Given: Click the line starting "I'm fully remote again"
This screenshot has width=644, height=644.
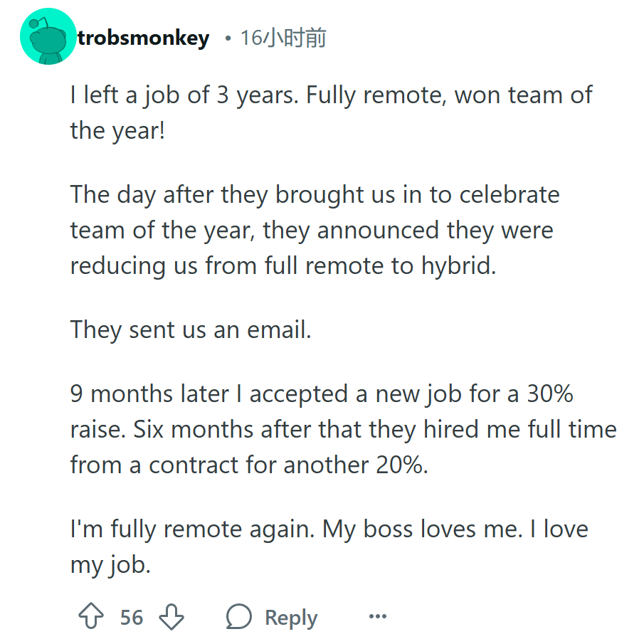Looking at the screenshot, I should coord(329,529).
